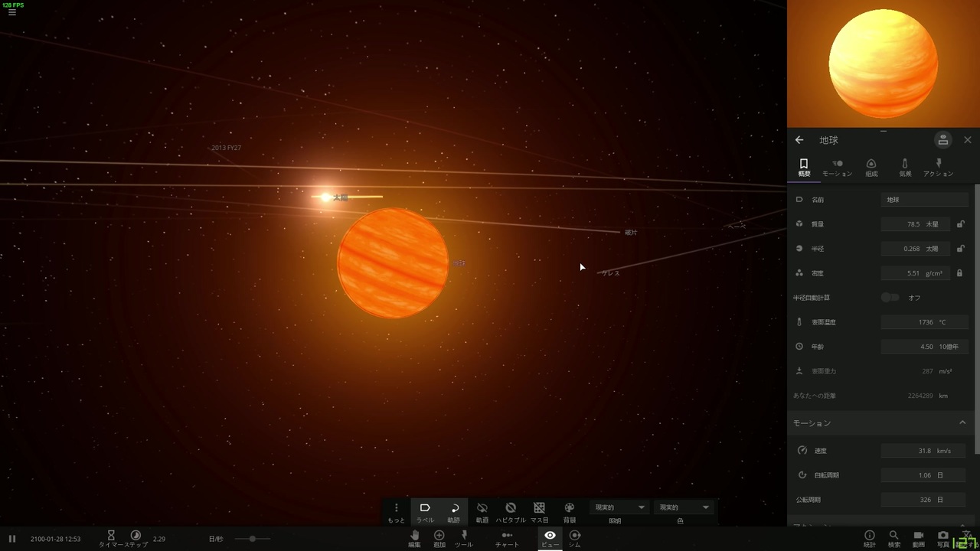
Task: Open the hamburger menu in top-left corner
Action: (x=12, y=12)
